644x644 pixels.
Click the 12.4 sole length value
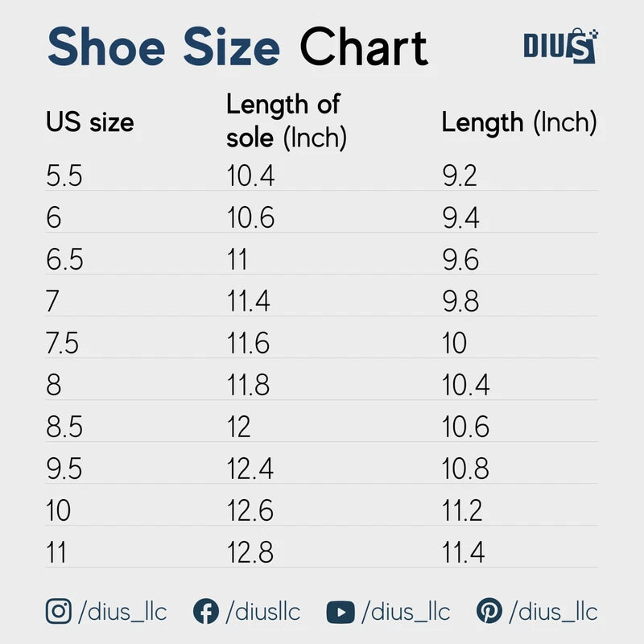250,469
